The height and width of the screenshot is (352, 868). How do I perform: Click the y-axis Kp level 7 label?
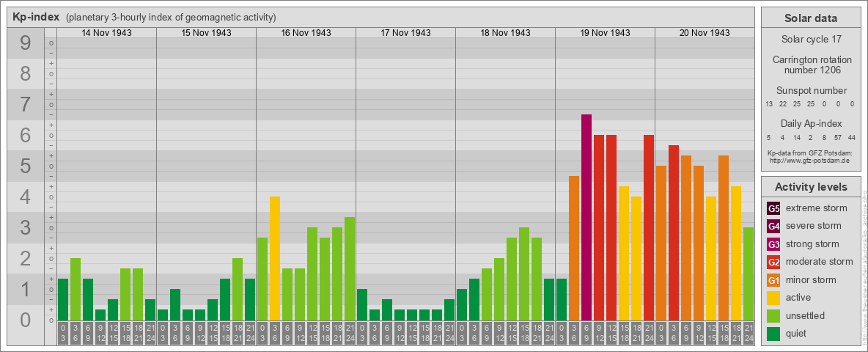[26, 105]
